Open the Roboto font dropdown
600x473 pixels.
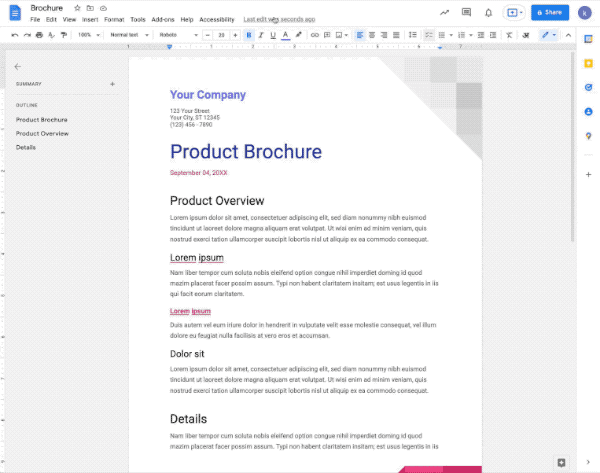tap(178, 35)
